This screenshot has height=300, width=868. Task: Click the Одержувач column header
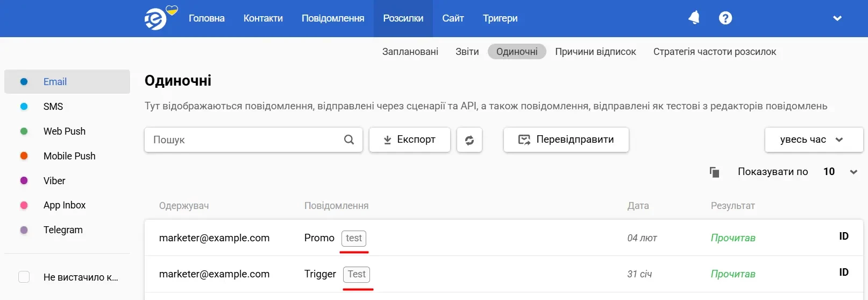[x=184, y=206]
